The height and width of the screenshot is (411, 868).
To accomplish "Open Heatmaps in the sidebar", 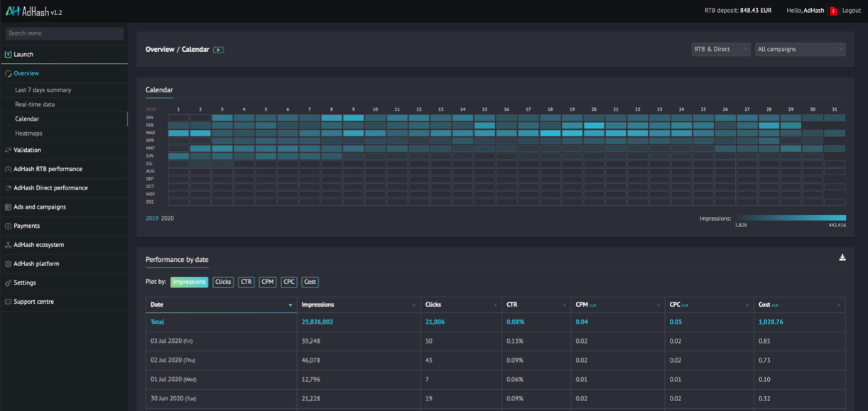I will [x=28, y=133].
